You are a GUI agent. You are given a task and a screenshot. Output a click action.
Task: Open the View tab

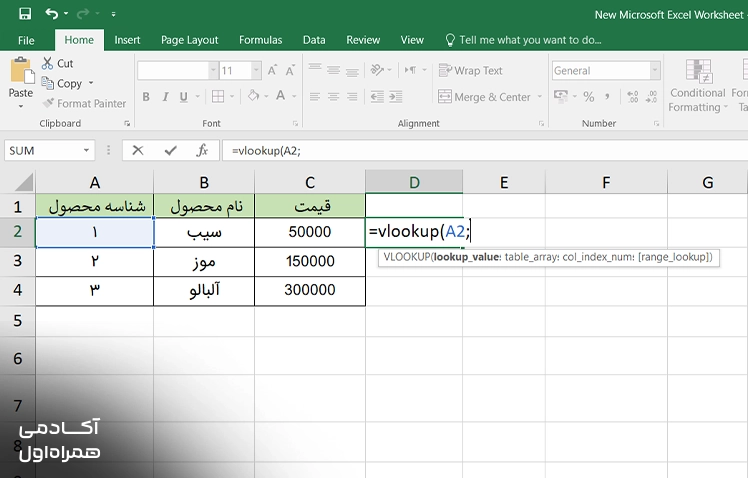pos(412,40)
